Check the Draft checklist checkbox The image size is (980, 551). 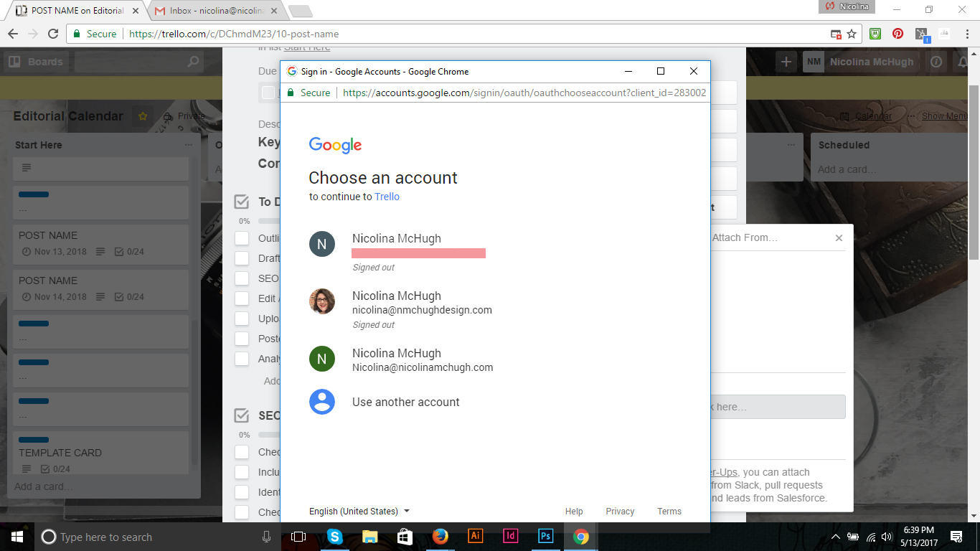click(242, 258)
